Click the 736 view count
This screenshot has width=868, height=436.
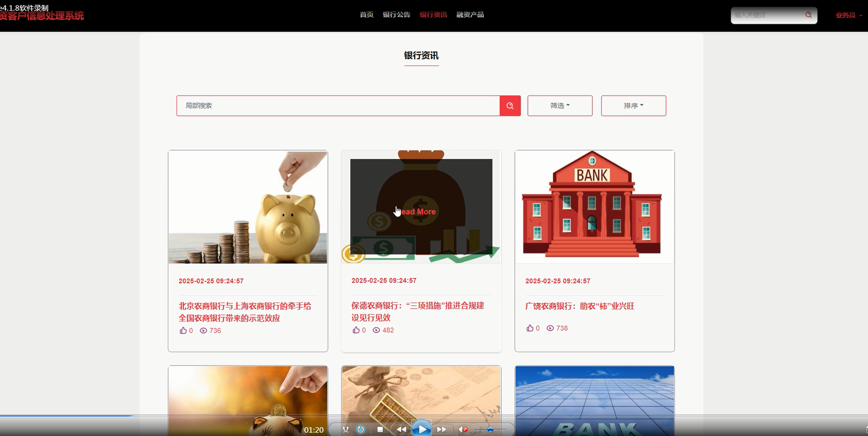215,331
